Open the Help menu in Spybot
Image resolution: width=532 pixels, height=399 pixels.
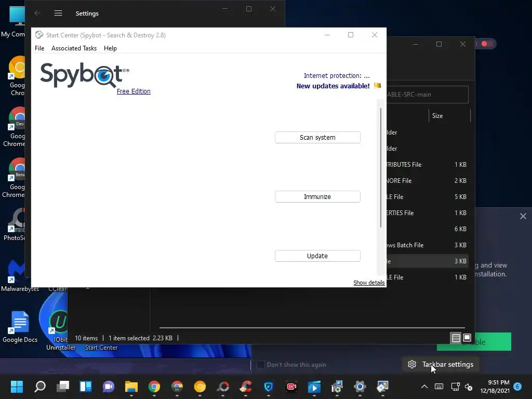(x=110, y=48)
